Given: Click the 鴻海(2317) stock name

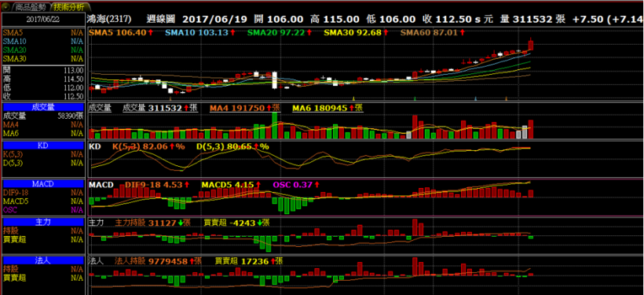Looking at the screenshot, I should click(109, 19).
